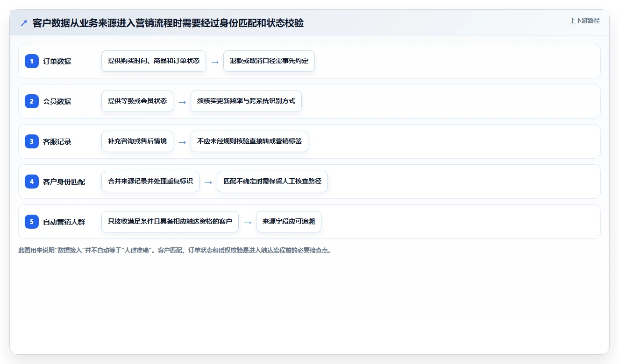Screen dimensions: 619x364
Task: Select the number 5 badge for 自动营销人群
Action: 32,222
